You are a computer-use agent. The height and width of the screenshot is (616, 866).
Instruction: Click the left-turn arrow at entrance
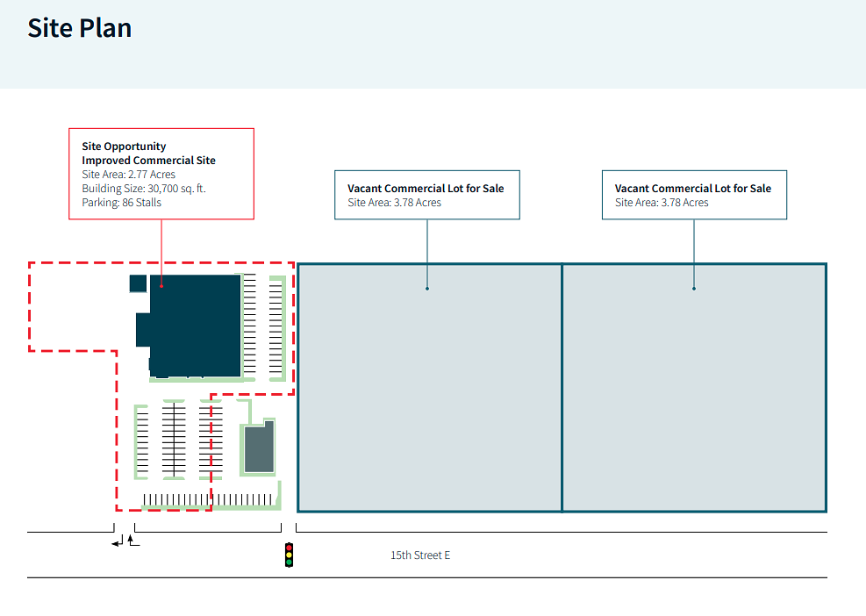coord(117,541)
